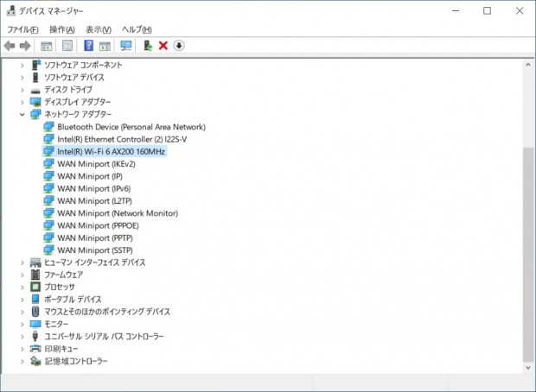
Task: Open the 表示(V) menu
Action: pyautogui.click(x=99, y=29)
